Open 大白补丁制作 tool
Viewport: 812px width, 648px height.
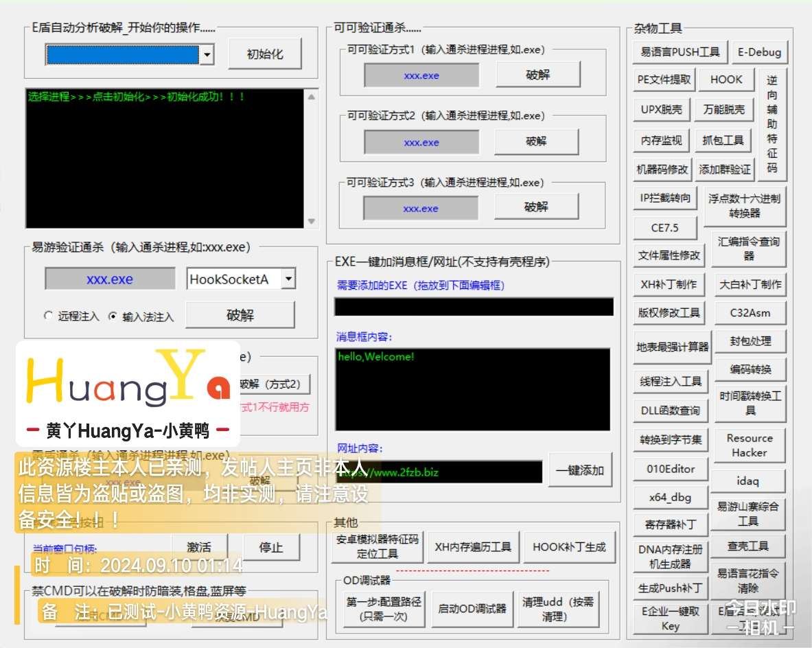(x=750, y=284)
